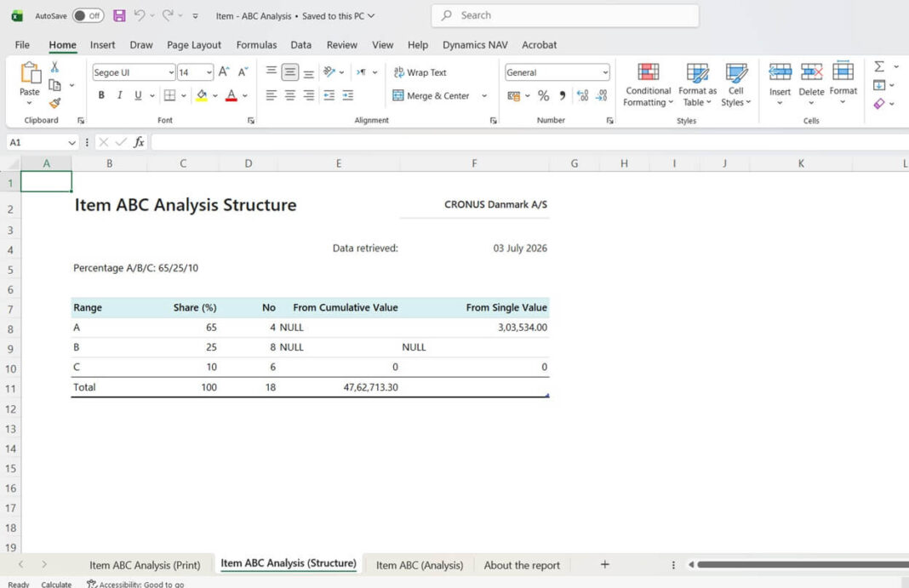909x588 pixels.
Task: Decrease indent
Action: click(x=329, y=95)
